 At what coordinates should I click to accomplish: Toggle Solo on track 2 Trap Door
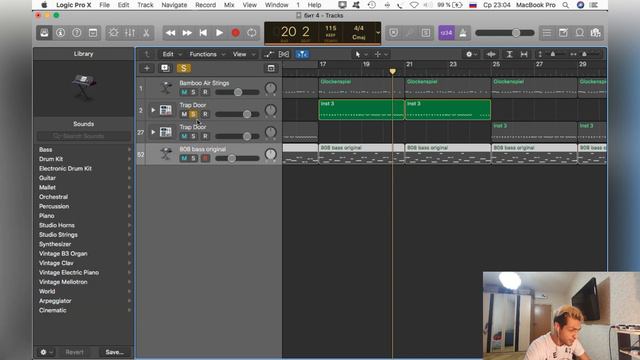tap(193, 114)
